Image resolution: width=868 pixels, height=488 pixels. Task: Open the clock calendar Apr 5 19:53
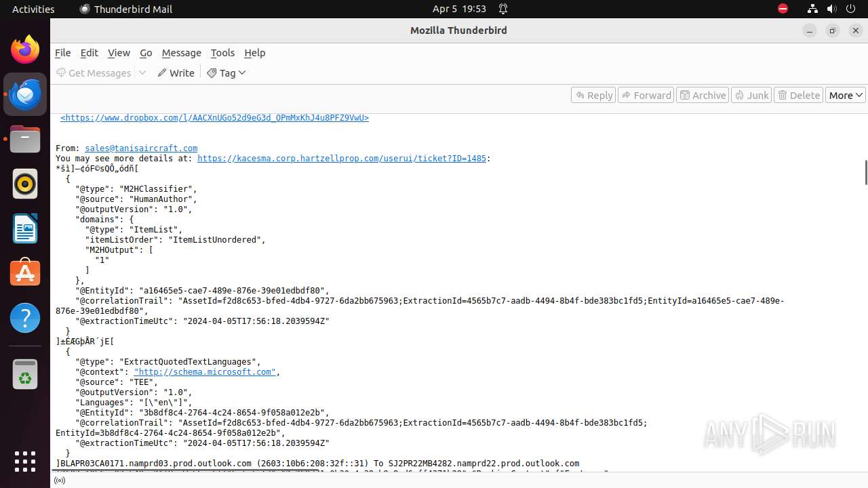pyautogui.click(x=459, y=9)
